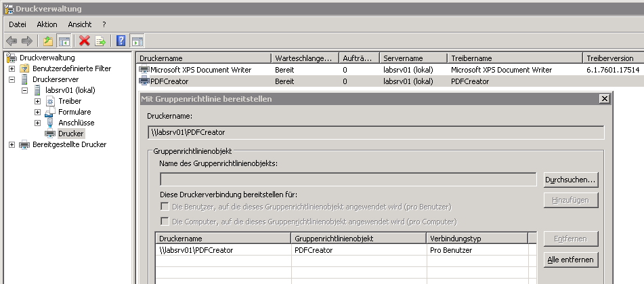Viewport: 644px width, 284px height.
Task: Toggle the console tree pane icon
Action: click(64, 41)
